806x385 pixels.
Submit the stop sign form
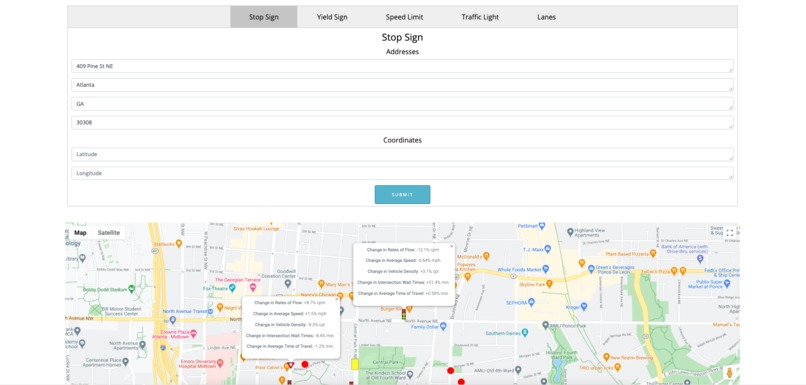point(402,194)
